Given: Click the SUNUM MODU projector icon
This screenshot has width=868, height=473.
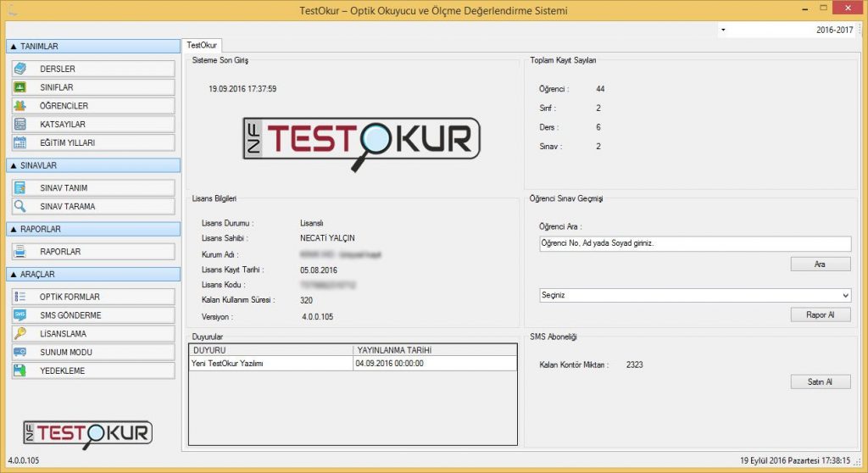Looking at the screenshot, I should 20,352.
